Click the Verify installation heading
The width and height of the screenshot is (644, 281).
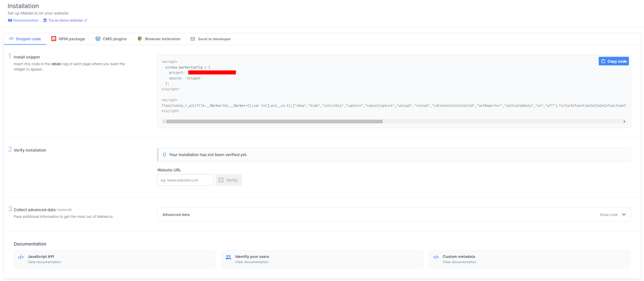30,150
